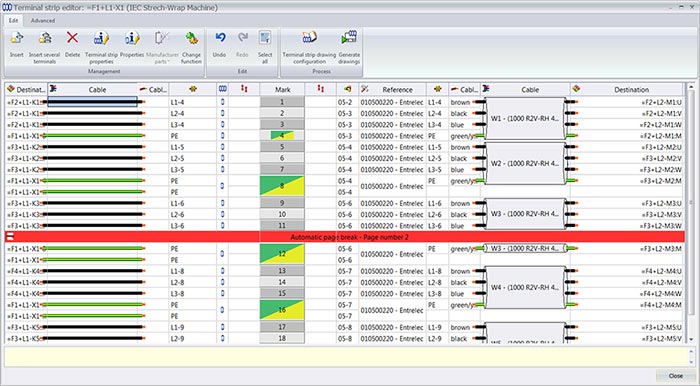
Task: Switch to the Edit tab
Action: pos(13,21)
